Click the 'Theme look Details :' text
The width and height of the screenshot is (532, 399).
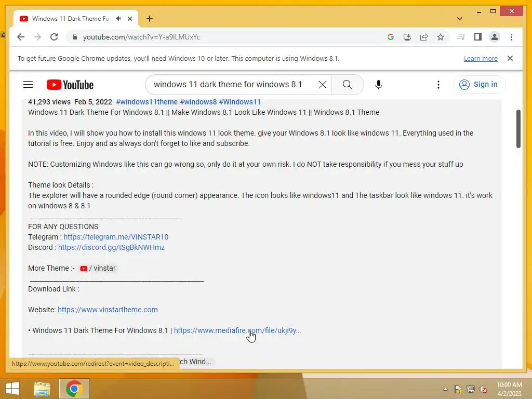tap(61, 185)
